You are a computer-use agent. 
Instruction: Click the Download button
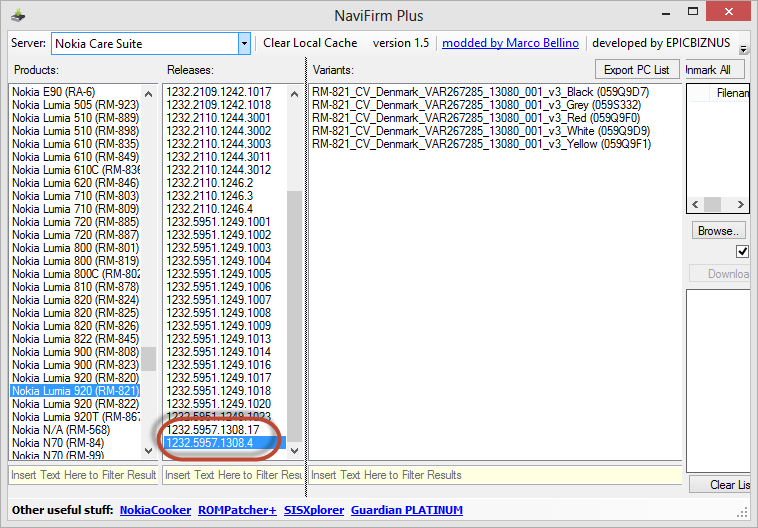pyautogui.click(x=719, y=274)
